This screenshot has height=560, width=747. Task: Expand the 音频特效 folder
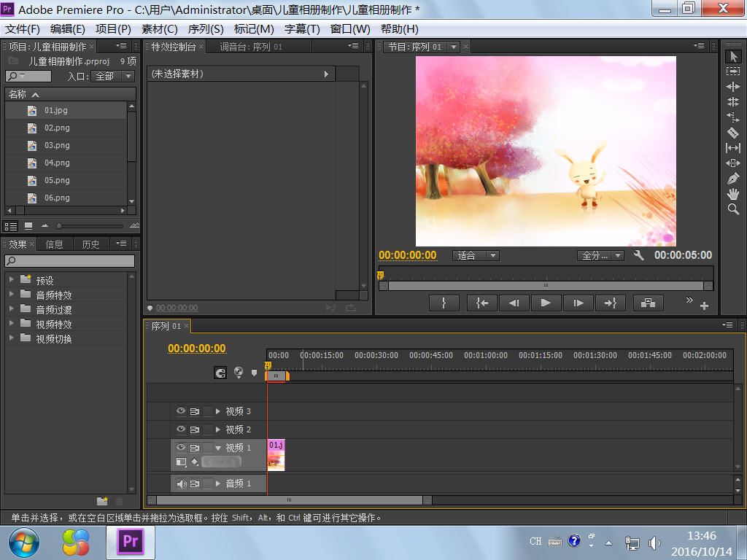click(12, 295)
